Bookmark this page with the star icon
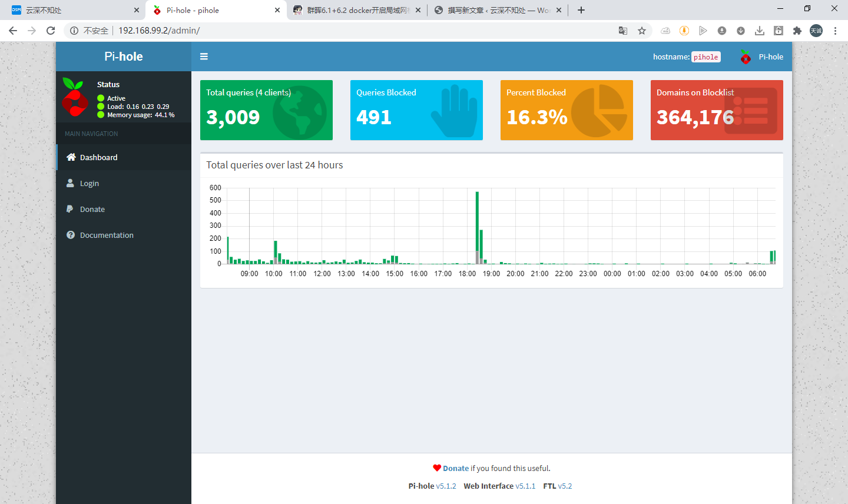This screenshot has height=504, width=848. 642,31
